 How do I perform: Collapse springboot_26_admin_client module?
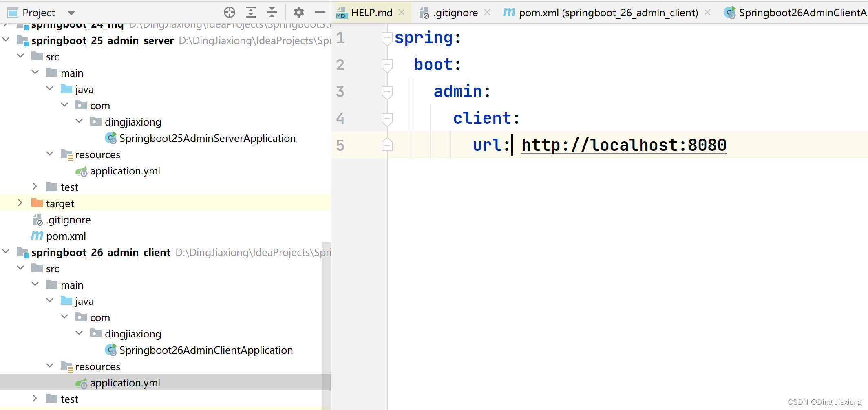tap(6, 251)
